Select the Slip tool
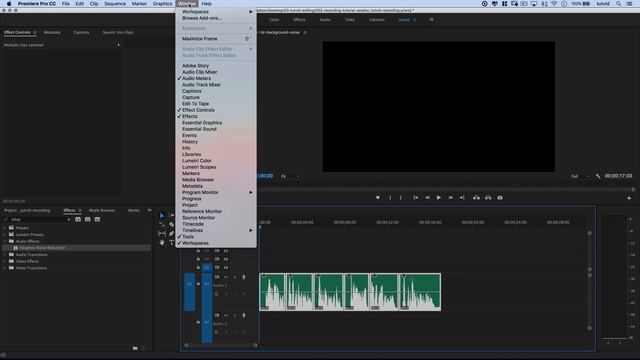 tap(162, 233)
